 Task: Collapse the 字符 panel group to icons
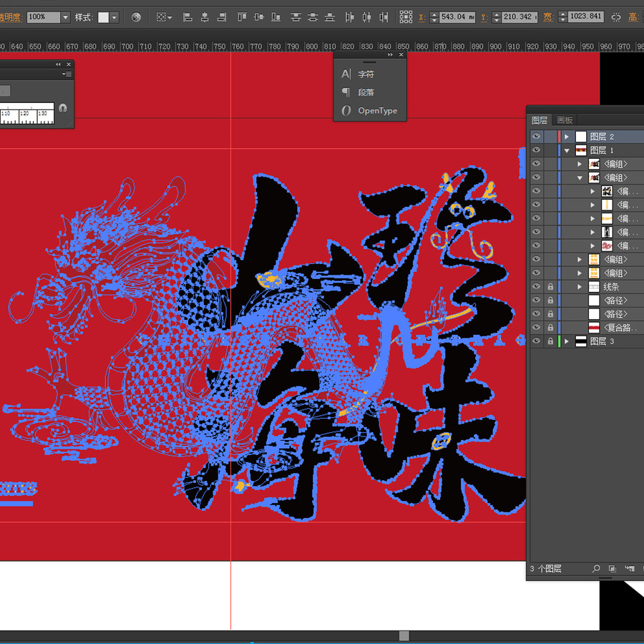tap(390, 54)
